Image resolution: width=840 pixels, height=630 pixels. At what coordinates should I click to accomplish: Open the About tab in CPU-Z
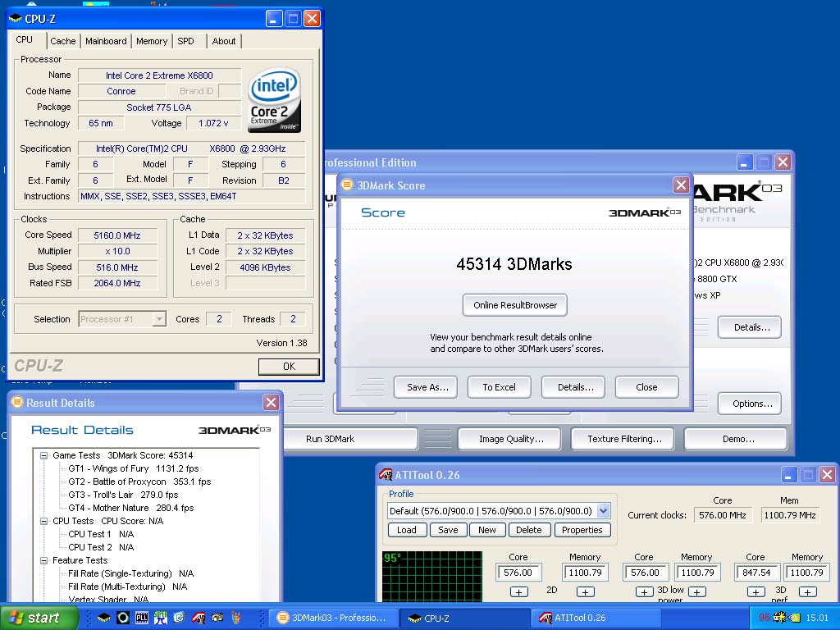coord(224,41)
